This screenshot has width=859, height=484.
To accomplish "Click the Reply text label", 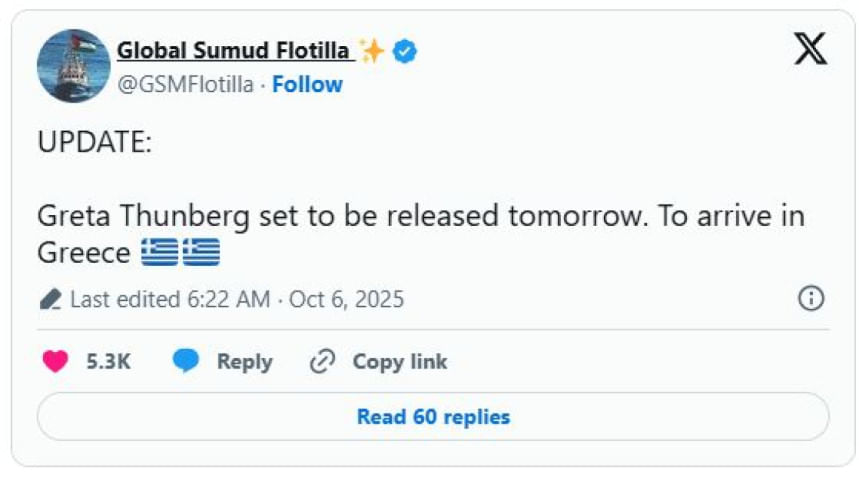I will (x=244, y=362).
